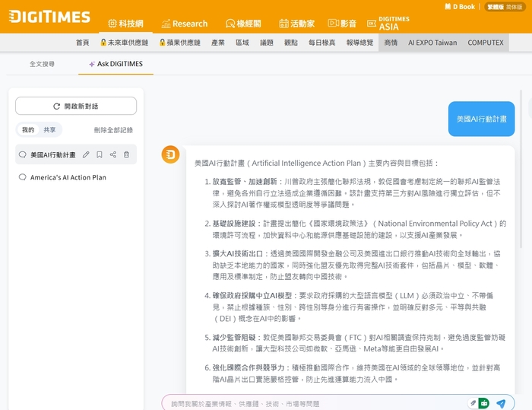Select the Ask DIGITIMES tab
Screen dimensions: 532x410
116,64
